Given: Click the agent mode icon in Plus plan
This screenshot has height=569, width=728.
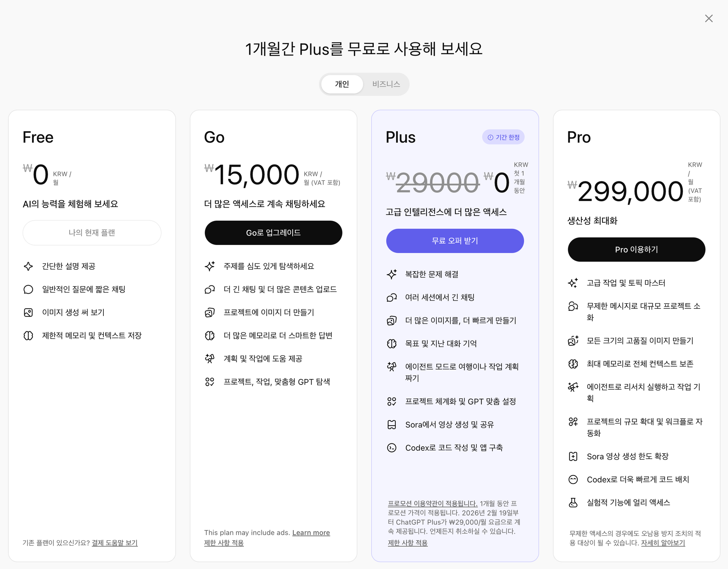Looking at the screenshot, I should point(392,367).
